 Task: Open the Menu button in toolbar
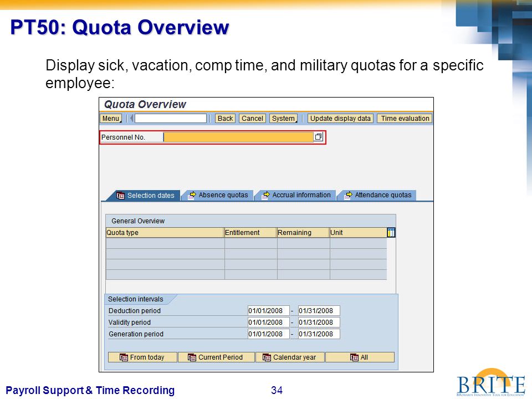click(x=111, y=119)
